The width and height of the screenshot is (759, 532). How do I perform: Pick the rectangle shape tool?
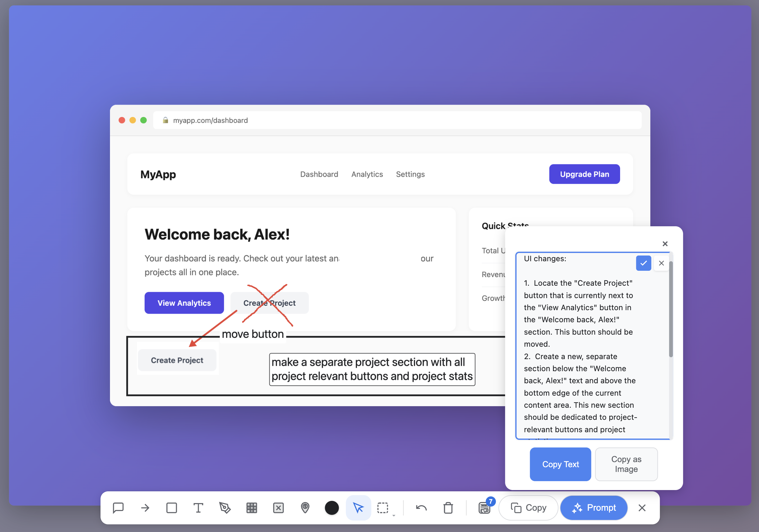[x=172, y=508]
